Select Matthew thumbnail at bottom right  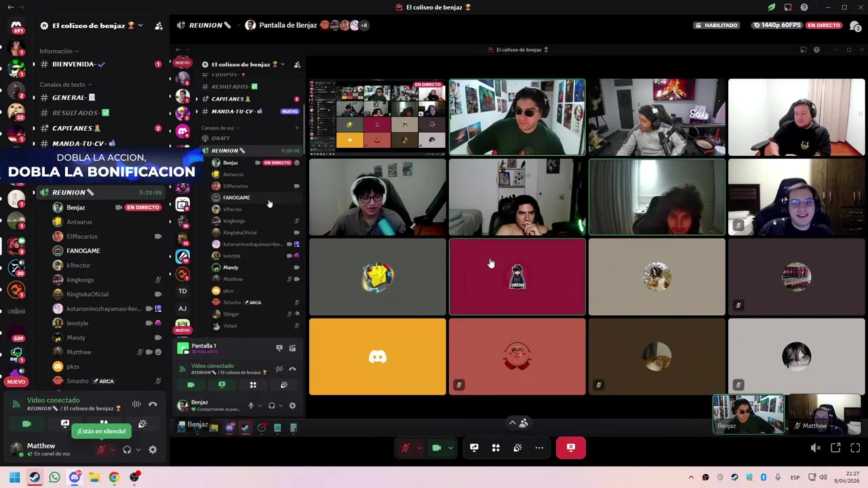pyautogui.click(x=823, y=414)
